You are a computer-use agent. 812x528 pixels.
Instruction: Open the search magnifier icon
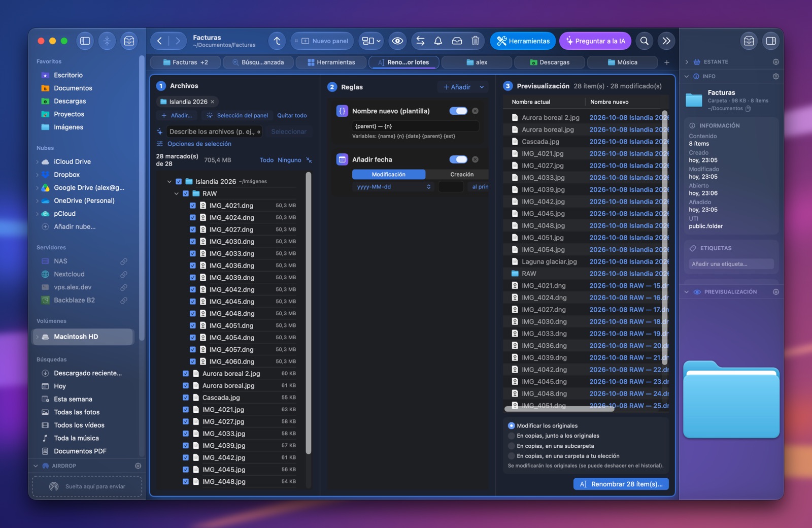click(645, 41)
